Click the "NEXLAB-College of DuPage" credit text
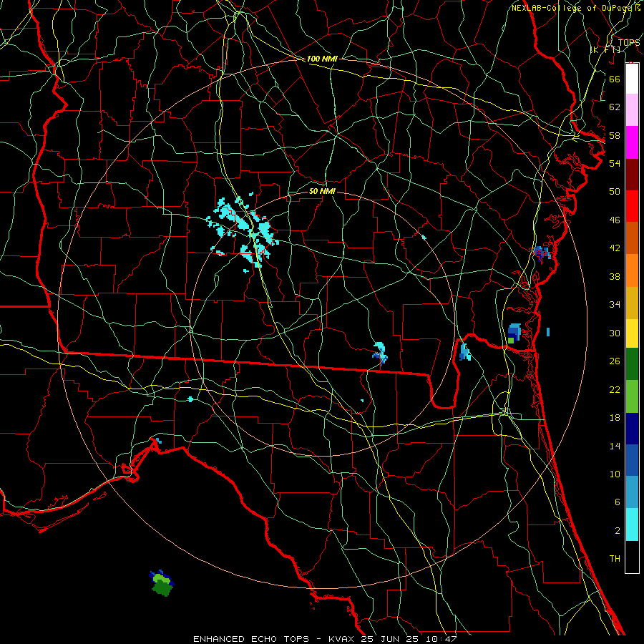Viewport: 644px width, 644px height. tap(572, 8)
